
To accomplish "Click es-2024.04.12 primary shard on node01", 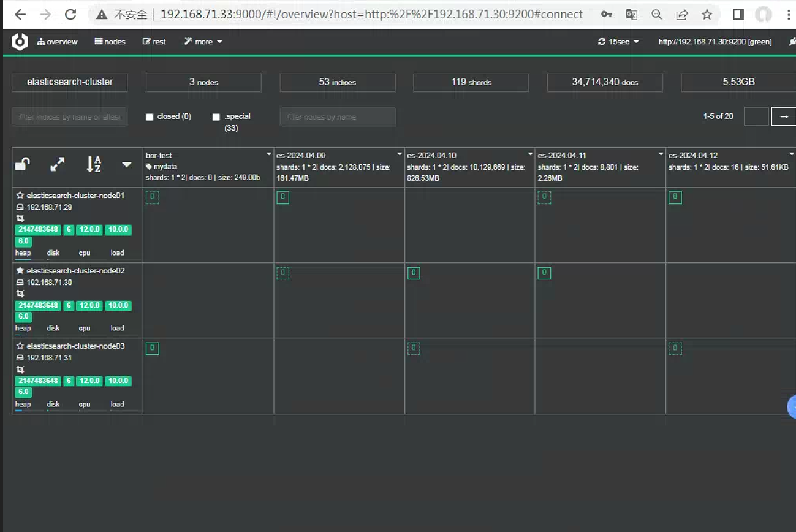I will tap(675, 197).
